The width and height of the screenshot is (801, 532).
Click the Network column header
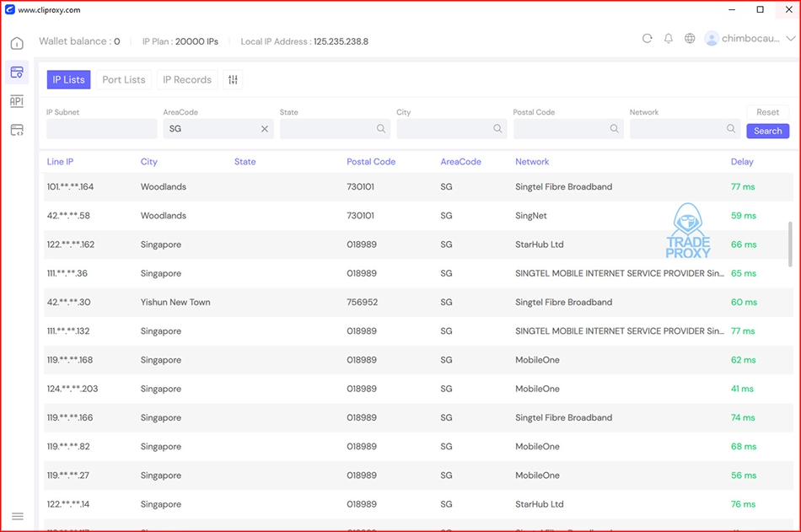[532, 162]
